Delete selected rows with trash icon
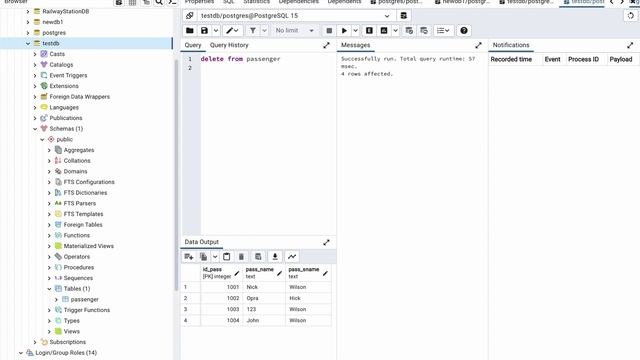Screen dimensions: 640x360 pyautogui.click(x=241, y=256)
